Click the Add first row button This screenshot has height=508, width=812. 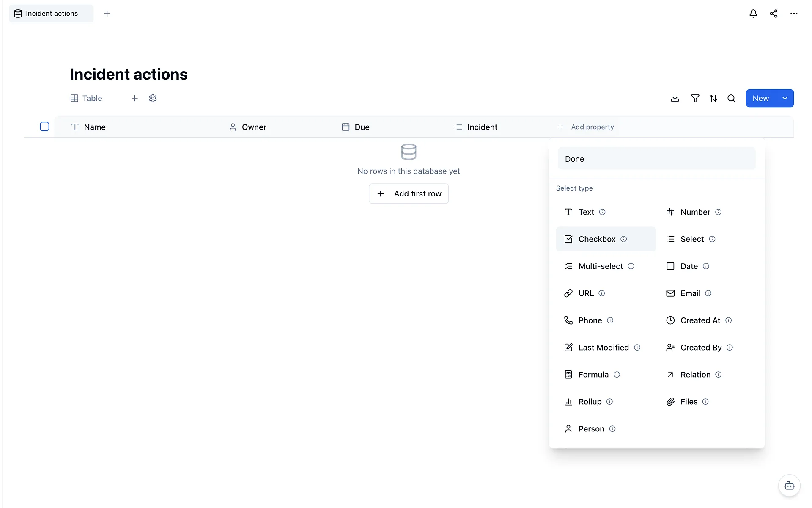pos(409,193)
